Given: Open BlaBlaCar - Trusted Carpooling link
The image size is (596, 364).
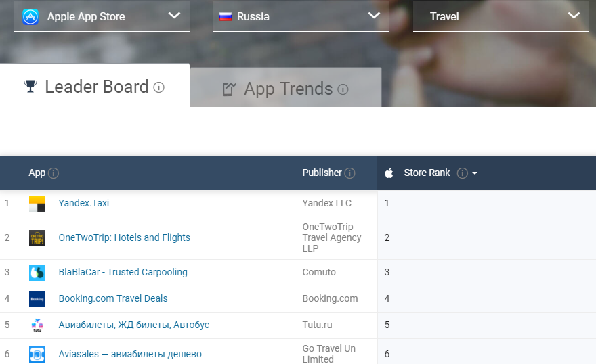Looking at the screenshot, I should point(123,272).
